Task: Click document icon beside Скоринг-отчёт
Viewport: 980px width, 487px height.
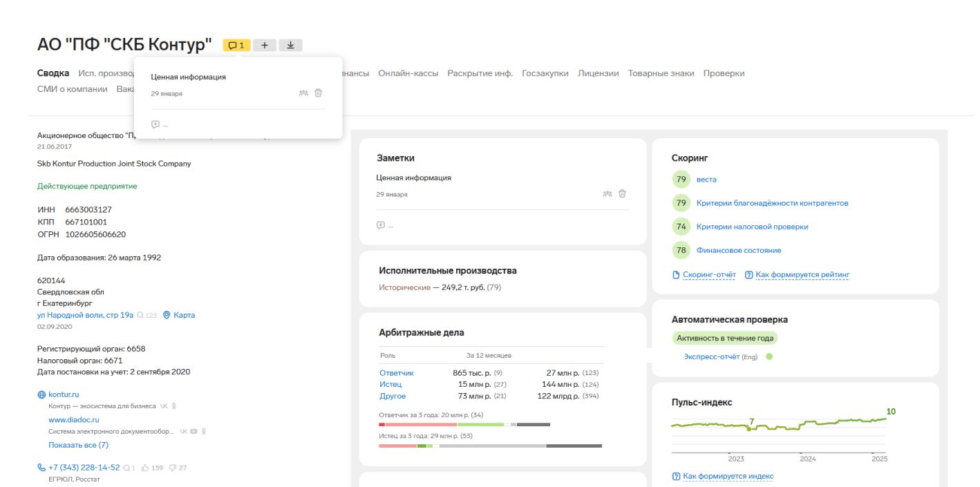Action: pos(676,275)
